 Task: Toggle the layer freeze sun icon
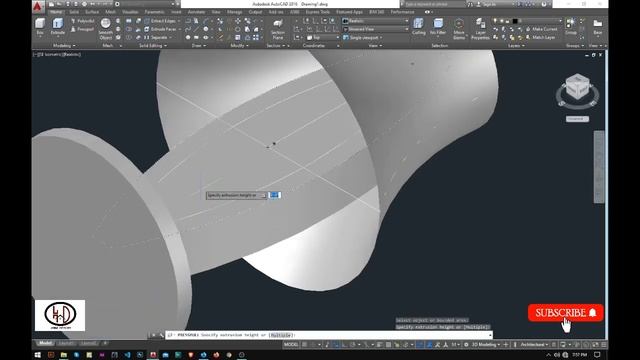pyautogui.click(x=502, y=21)
